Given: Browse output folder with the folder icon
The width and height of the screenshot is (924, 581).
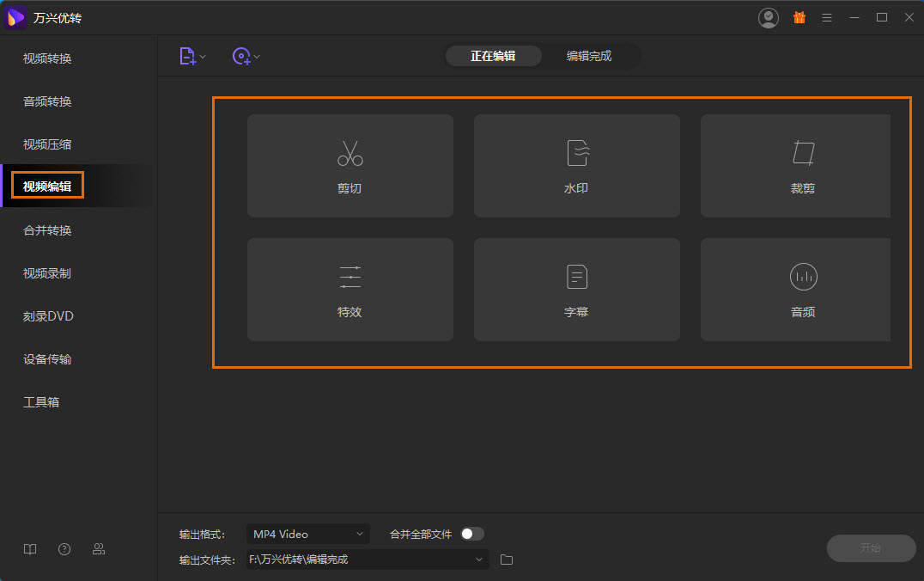Looking at the screenshot, I should click(x=507, y=560).
